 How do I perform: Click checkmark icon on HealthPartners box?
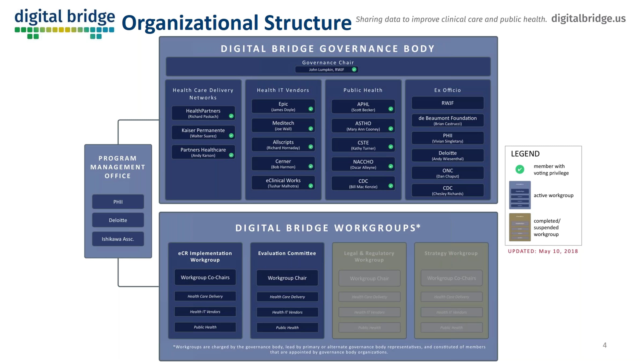point(231,116)
